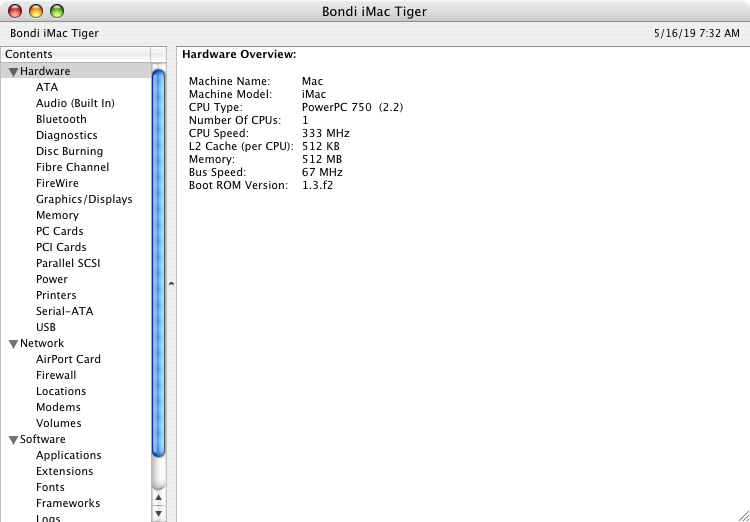Select Memory in the hardware list
The image size is (750, 522).
click(57, 215)
